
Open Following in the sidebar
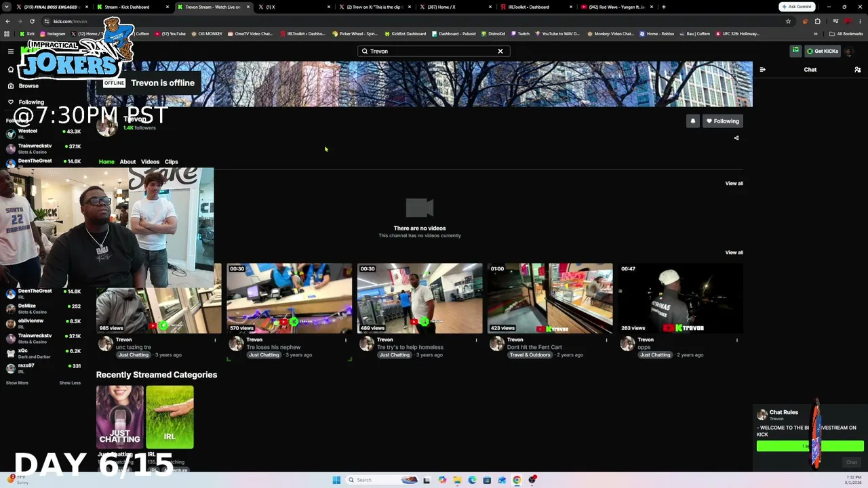click(26, 102)
